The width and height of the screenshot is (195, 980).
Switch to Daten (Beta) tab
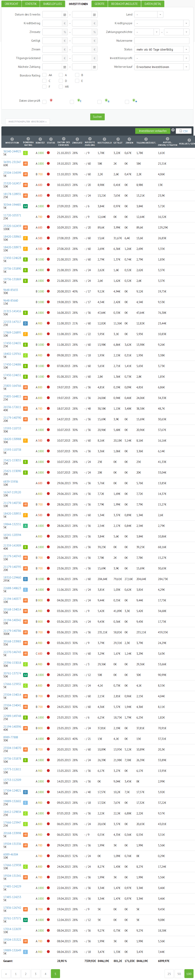coord(153,4)
